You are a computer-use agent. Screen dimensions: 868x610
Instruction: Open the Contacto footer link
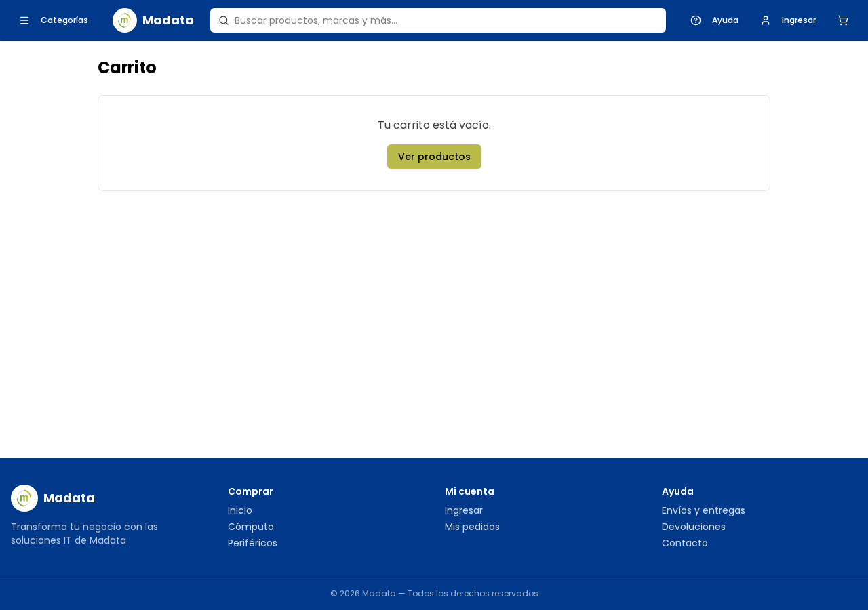(685, 543)
